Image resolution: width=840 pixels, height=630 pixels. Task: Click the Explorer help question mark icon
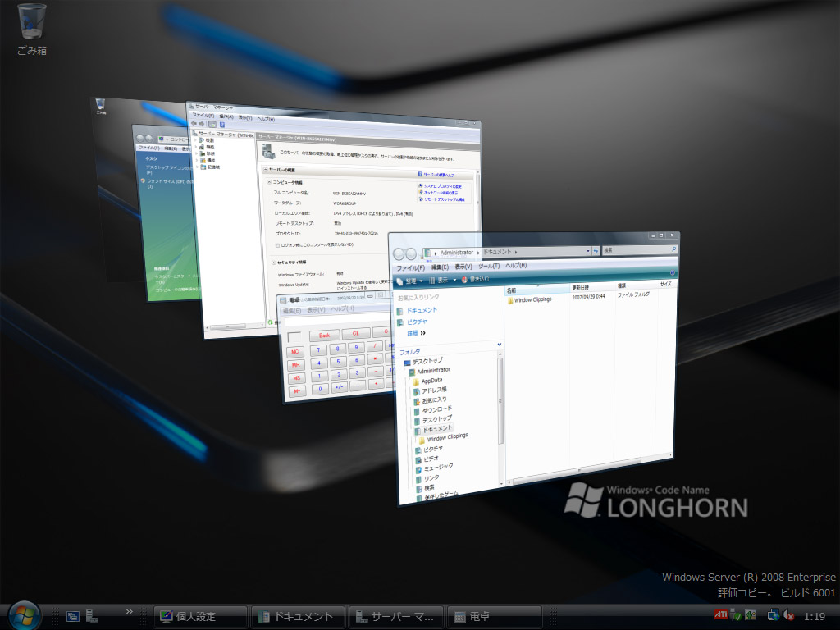click(672, 272)
